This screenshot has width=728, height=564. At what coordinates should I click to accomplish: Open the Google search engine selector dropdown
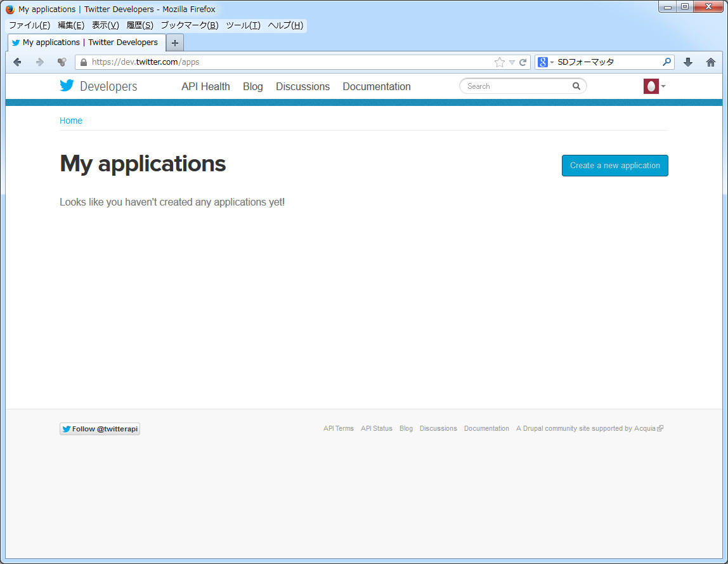click(x=545, y=62)
